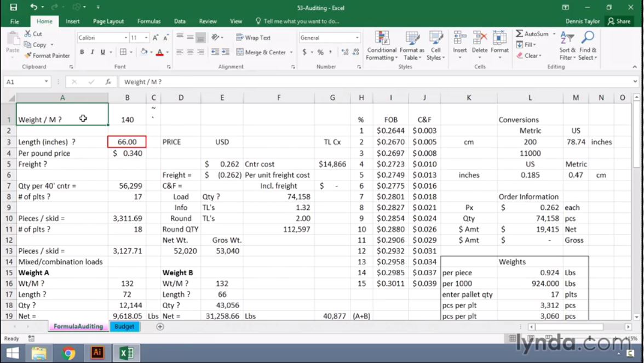Screen dimensions: 644x363
Task: Open the Merge & Center dropdown arrow
Action: point(291,52)
